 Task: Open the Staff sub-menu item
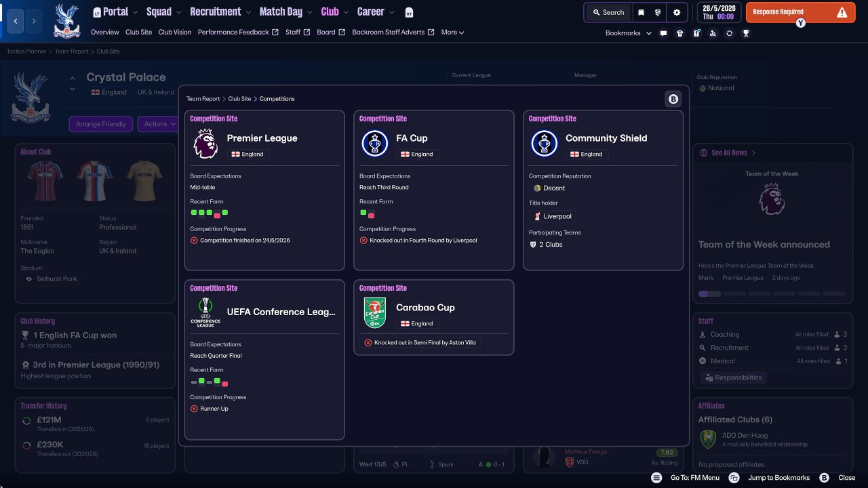[x=298, y=33]
